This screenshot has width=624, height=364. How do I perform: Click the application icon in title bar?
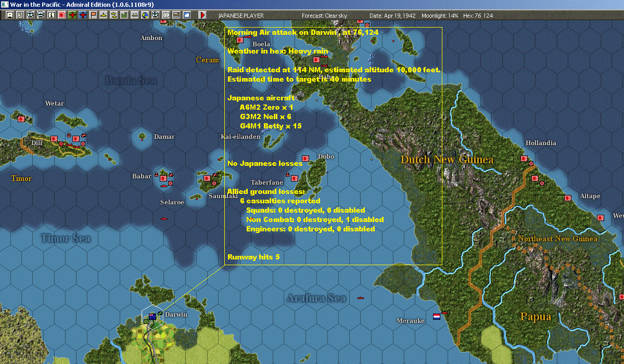click(4, 4)
